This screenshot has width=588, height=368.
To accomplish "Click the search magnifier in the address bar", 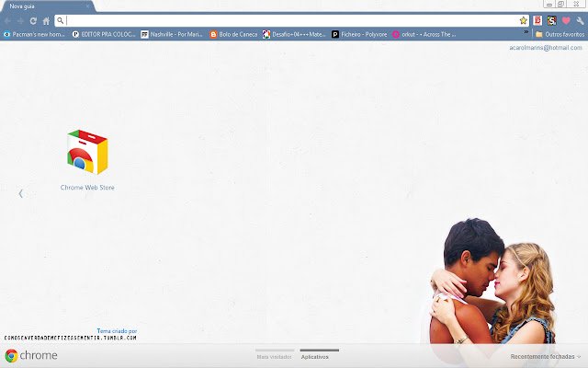I will pos(61,20).
